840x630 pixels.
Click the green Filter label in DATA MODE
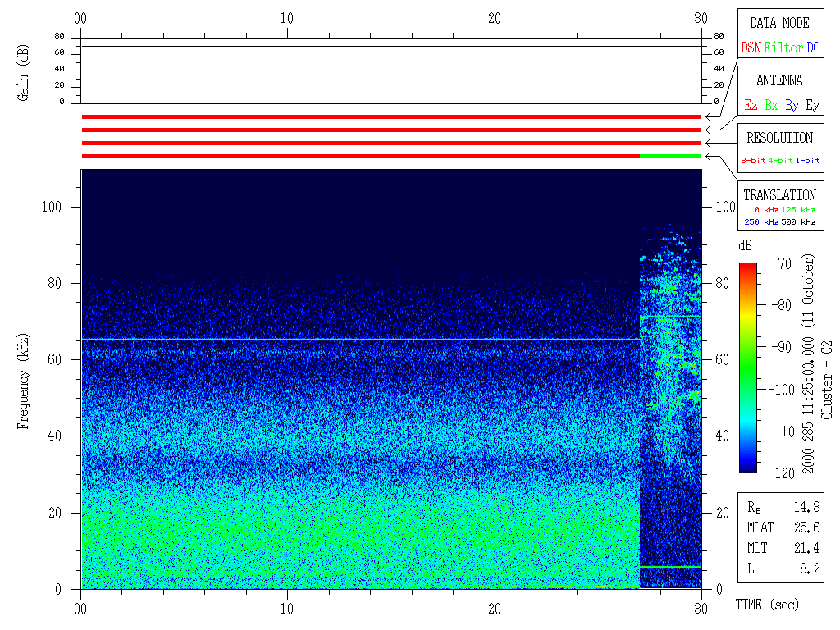[x=783, y=48]
